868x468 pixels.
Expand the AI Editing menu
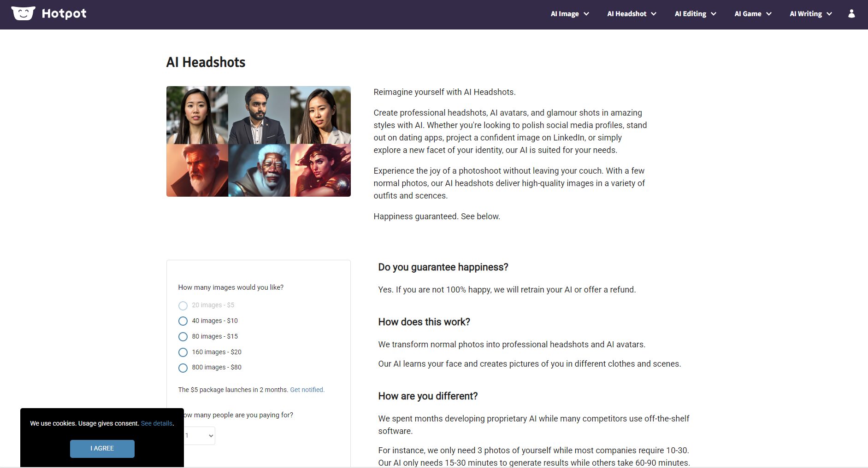(x=696, y=14)
